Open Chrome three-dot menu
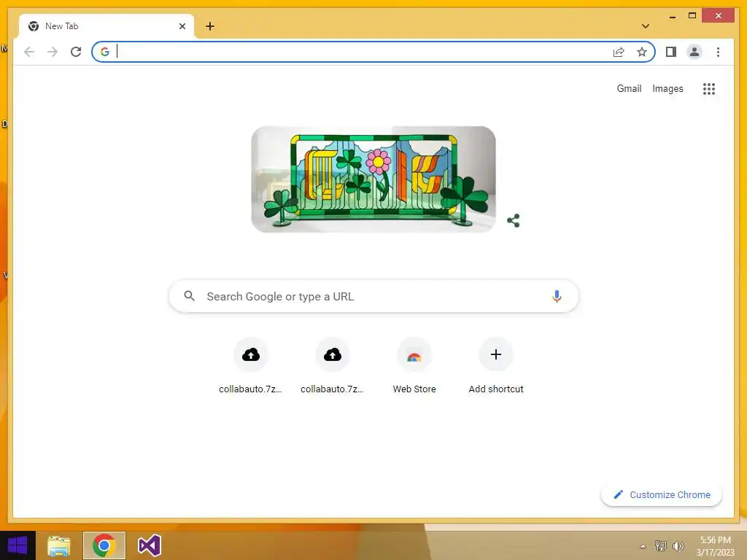This screenshot has width=747, height=560. coord(718,52)
